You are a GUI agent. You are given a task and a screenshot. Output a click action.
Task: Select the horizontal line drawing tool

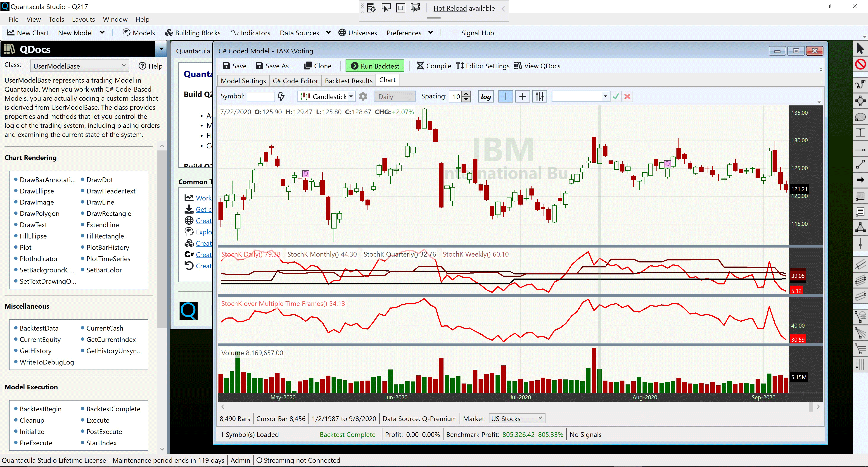860,149
